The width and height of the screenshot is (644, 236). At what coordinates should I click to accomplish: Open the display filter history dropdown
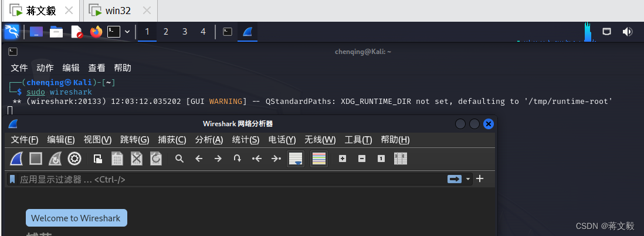tap(468, 180)
